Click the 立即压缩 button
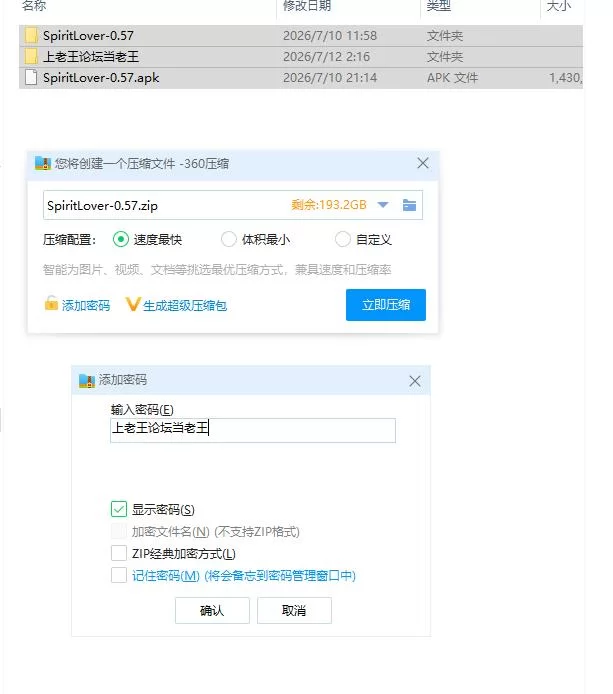The width and height of the screenshot is (613, 694). pos(386,305)
